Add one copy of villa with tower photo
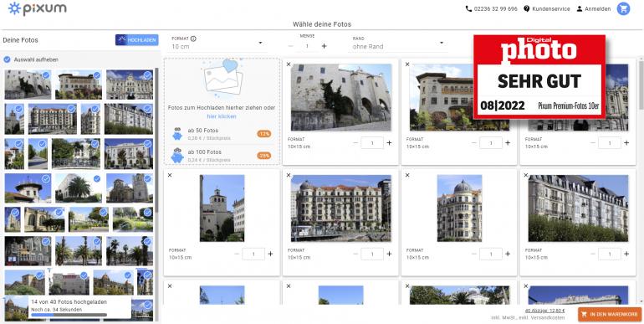The height and width of the screenshot is (324, 644). coord(508,143)
